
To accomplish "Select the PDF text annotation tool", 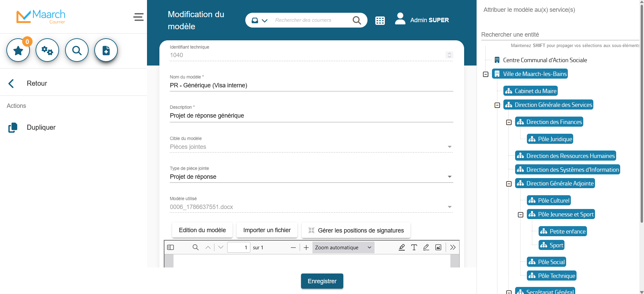I will [414, 248].
